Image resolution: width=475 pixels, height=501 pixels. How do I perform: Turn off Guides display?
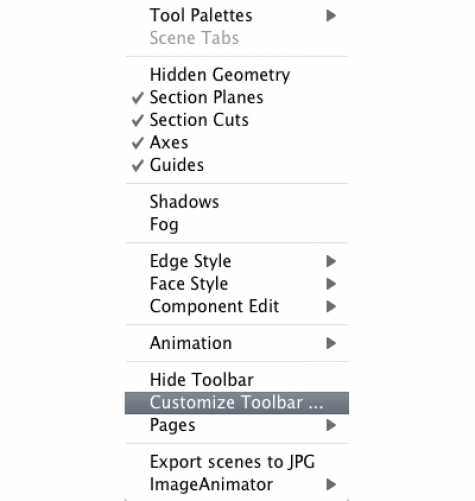click(237, 165)
